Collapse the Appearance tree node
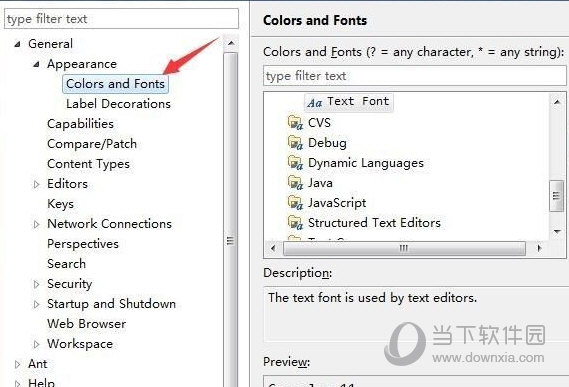The image size is (569, 387). pos(36,64)
